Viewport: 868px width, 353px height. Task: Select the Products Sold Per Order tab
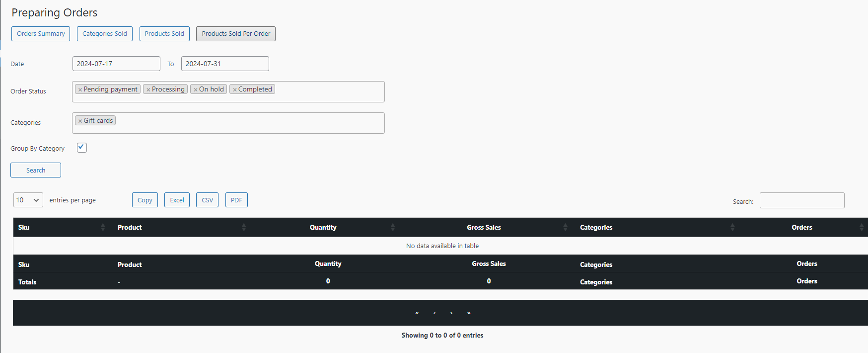(x=236, y=34)
